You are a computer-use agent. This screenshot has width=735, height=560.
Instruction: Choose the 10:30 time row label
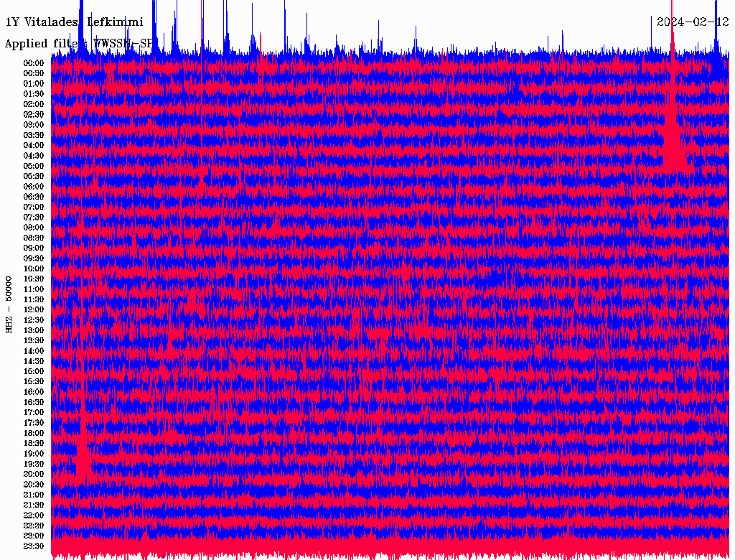tap(34, 279)
